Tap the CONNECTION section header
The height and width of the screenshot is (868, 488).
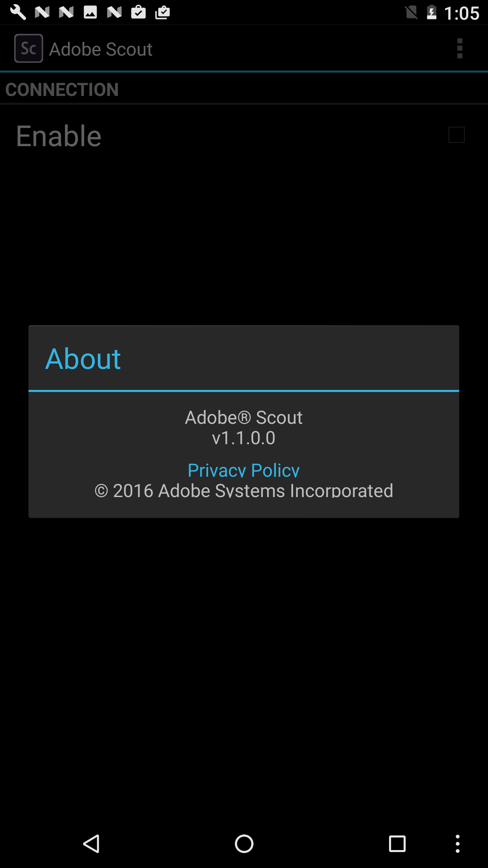[62, 90]
